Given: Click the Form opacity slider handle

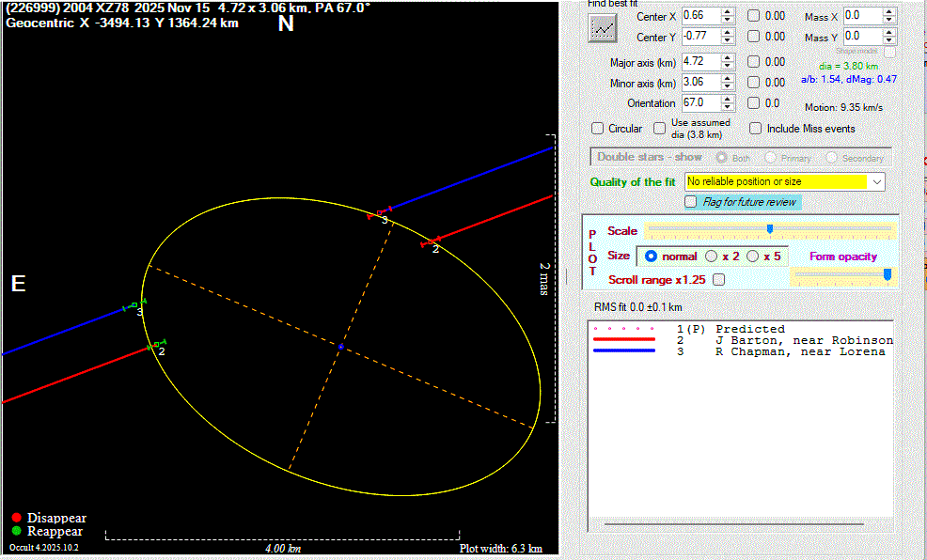Looking at the screenshot, I should point(887,274).
